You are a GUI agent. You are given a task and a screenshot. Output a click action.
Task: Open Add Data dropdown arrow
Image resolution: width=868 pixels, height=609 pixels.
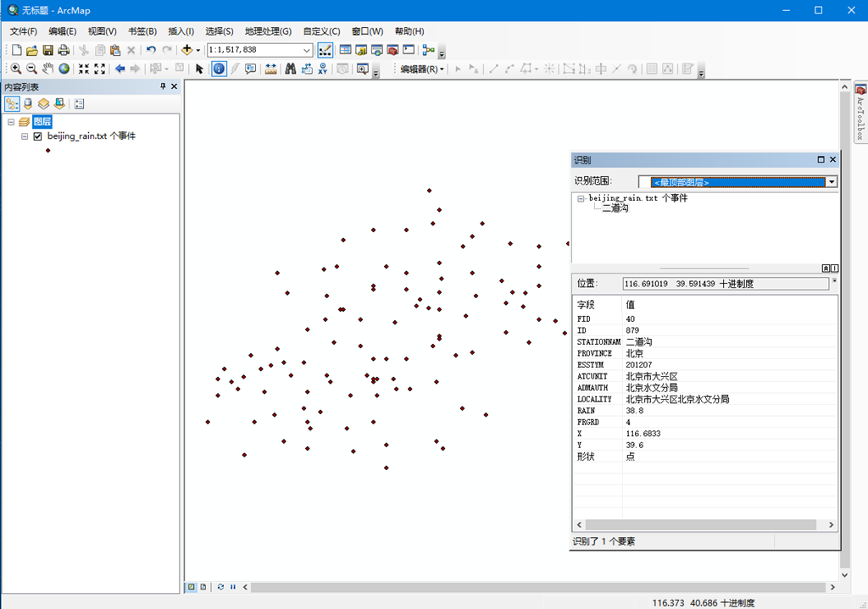click(x=198, y=50)
